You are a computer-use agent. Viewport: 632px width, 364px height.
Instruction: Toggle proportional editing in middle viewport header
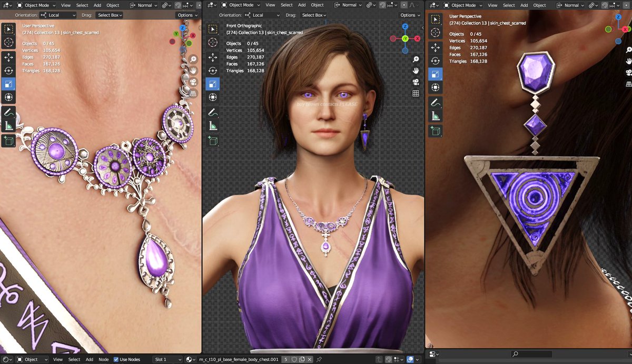(403, 5)
